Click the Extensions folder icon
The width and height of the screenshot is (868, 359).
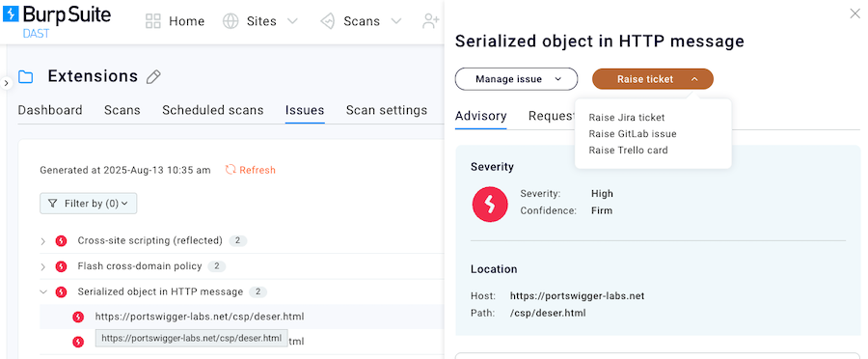(25, 76)
